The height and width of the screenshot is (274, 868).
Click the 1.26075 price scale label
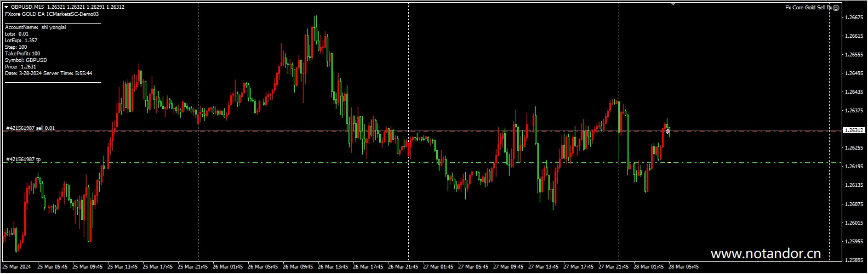click(x=854, y=204)
